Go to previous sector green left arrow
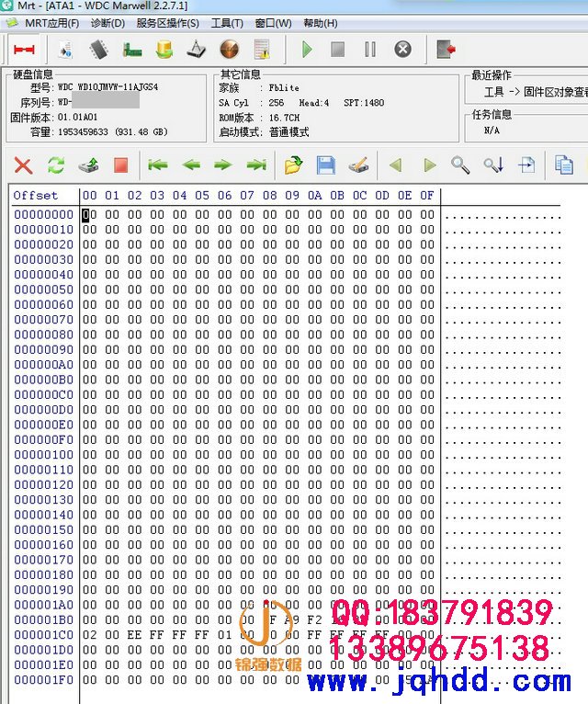Viewport: 588px width, 704px height. [191, 165]
